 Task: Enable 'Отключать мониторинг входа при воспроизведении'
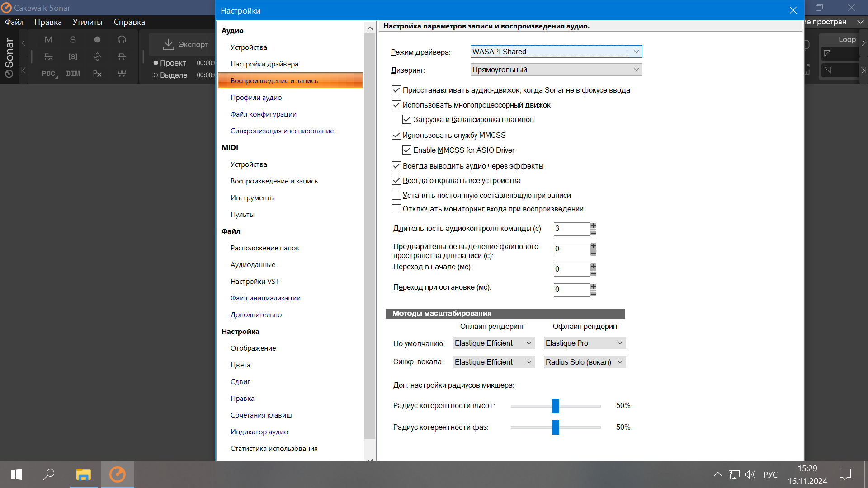(396, 209)
